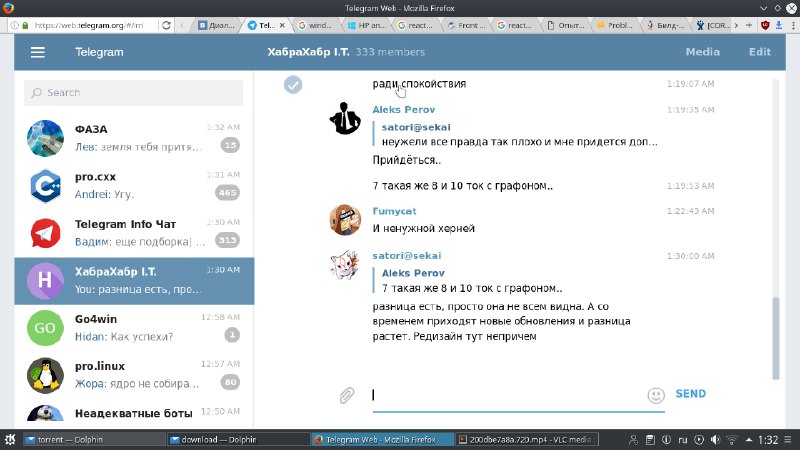Close the Telegram browser tab
Image resolution: width=800 pixels, height=450 pixels.
pos(282,25)
